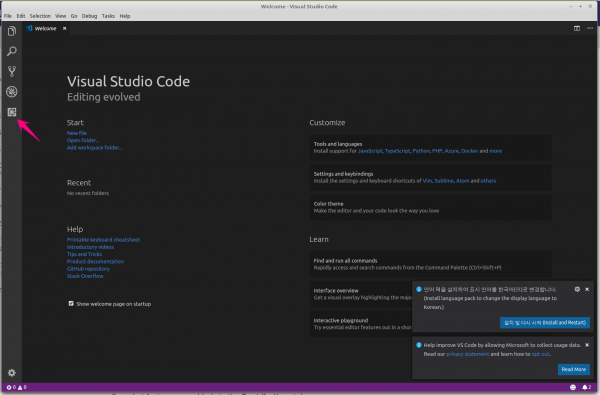The height and width of the screenshot is (395, 600).
Task: Open the View menu
Action: pyautogui.click(x=60, y=16)
